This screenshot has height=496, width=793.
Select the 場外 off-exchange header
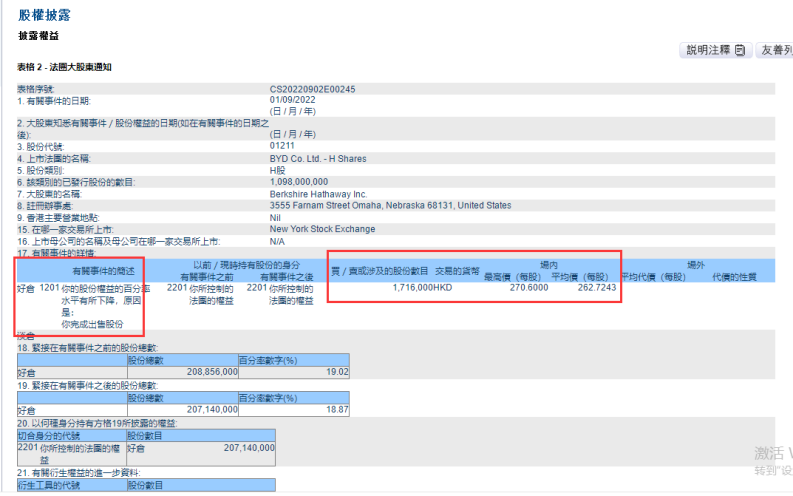click(696, 265)
